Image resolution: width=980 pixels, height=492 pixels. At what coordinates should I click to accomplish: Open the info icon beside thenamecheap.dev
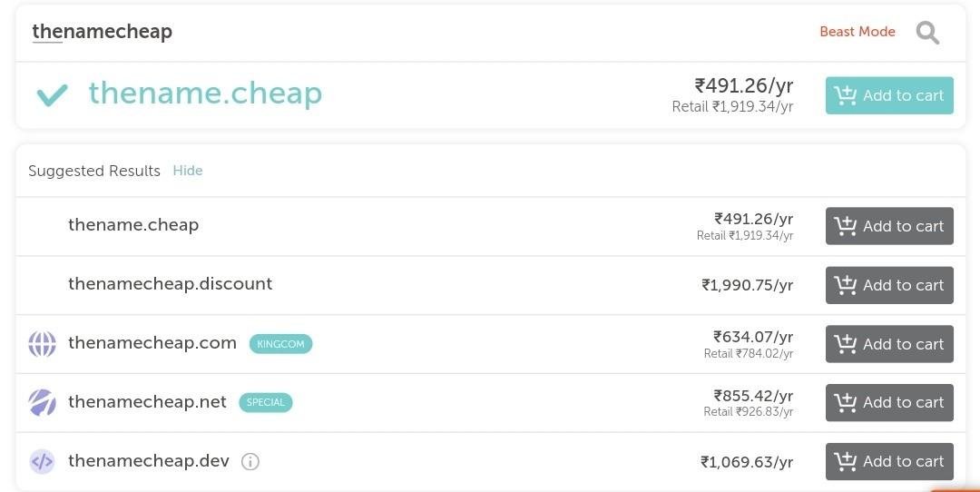point(250,462)
